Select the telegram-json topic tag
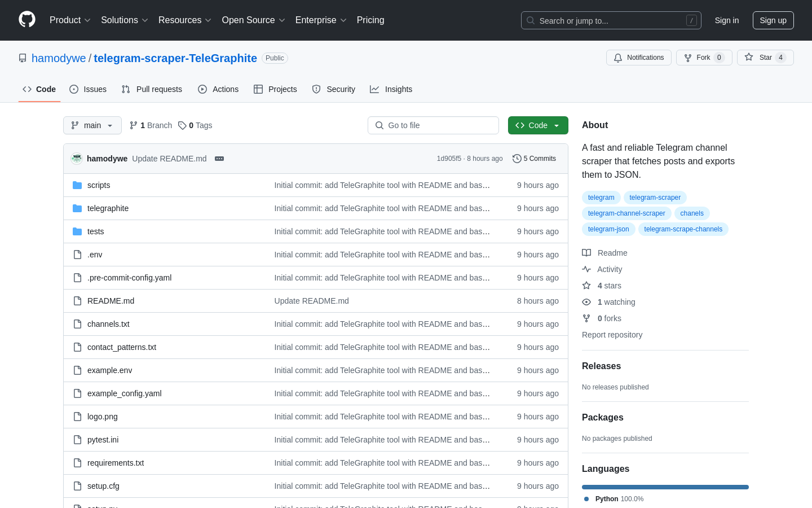 [608, 229]
